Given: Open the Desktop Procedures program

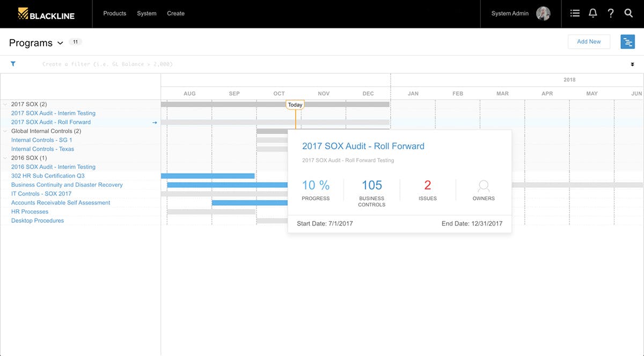Looking at the screenshot, I should click(x=38, y=221).
